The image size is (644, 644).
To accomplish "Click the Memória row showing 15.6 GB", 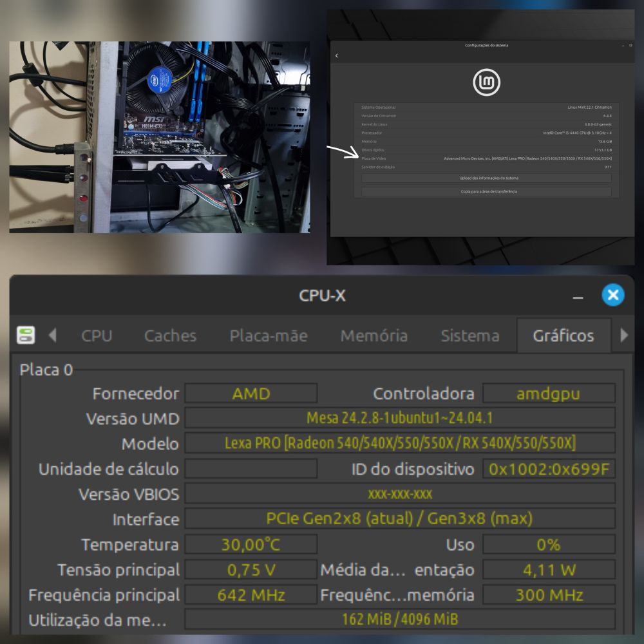I will 486,141.
